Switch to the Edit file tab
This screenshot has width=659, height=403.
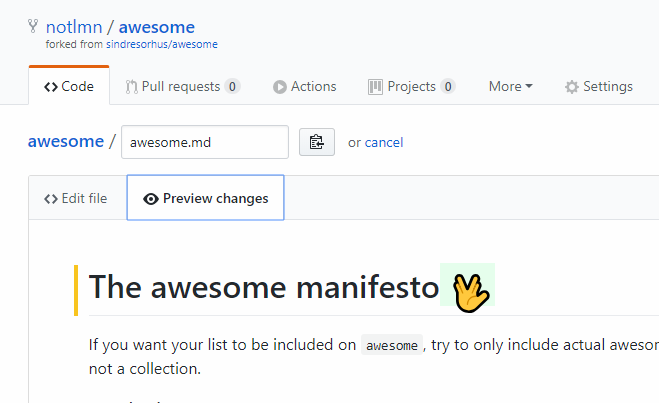(76, 198)
